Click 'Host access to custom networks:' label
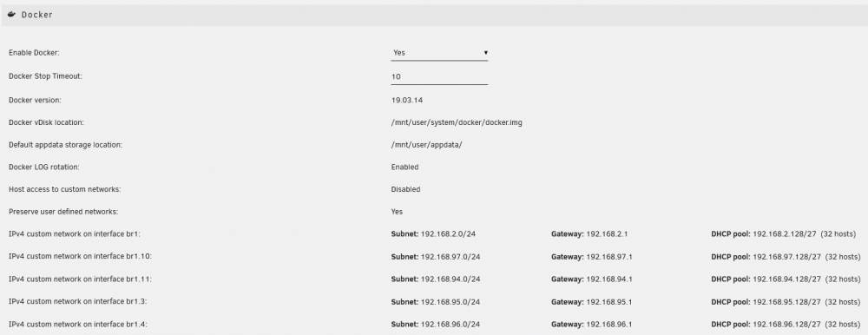Image resolution: width=868 pixels, height=335 pixels. [x=65, y=189]
